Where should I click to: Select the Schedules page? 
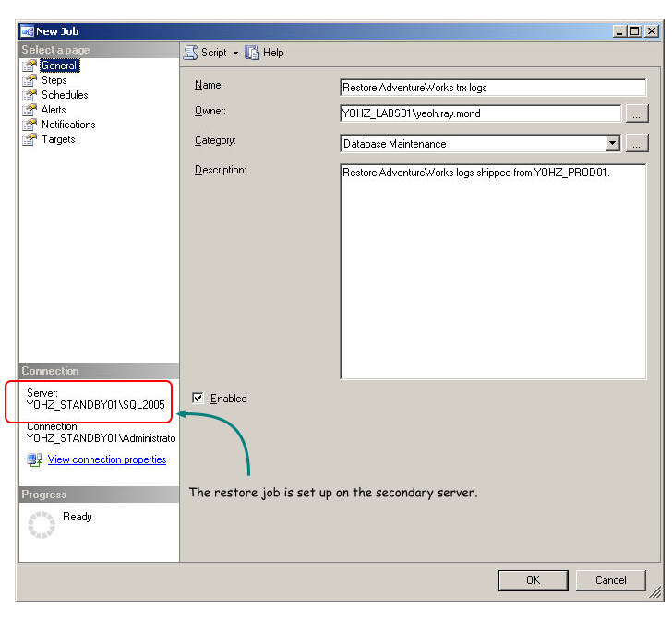65,95
